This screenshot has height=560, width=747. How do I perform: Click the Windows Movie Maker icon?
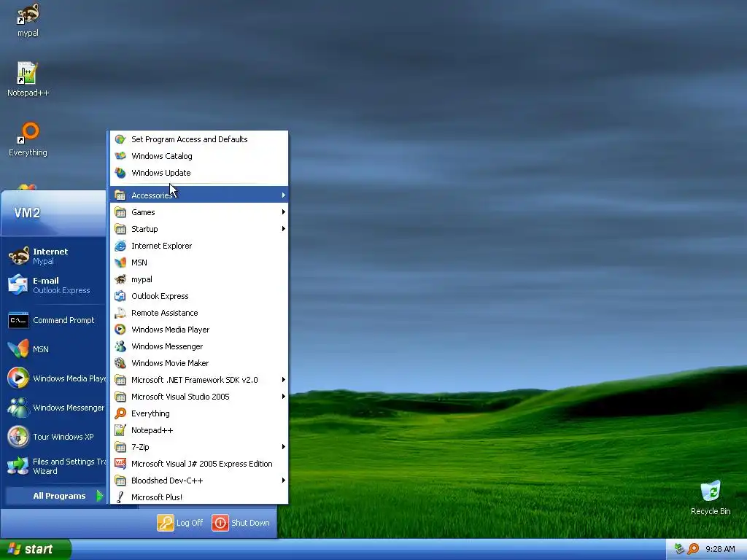pyautogui.click(x=120, y=363)
